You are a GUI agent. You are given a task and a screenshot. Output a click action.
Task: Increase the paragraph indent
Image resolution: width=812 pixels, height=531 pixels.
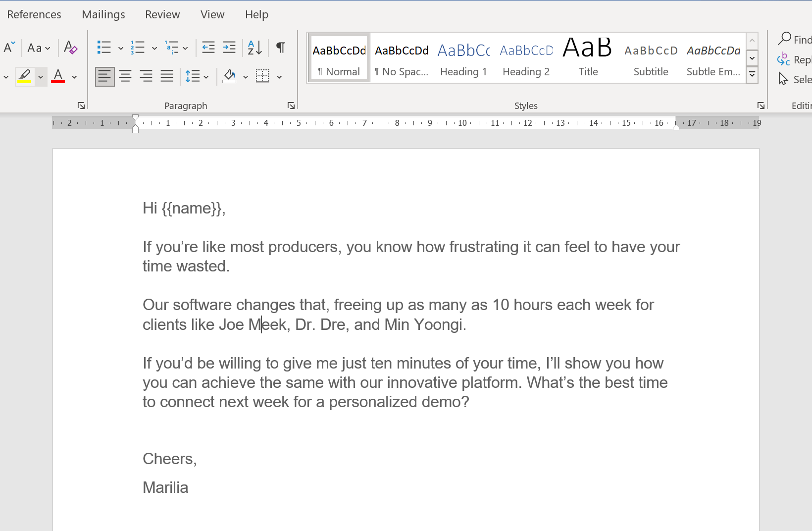[229, 47]
